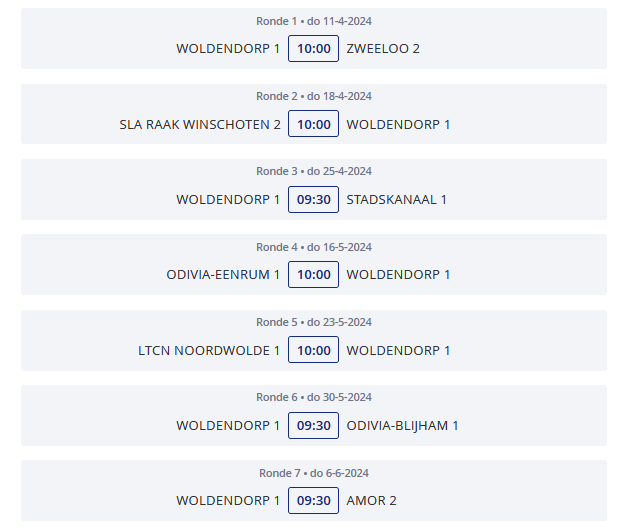Click WOLDENDORP 1 in Ronde 7 match
The width and height of the screenshot is (628, 529).
[x=228, y=501]
